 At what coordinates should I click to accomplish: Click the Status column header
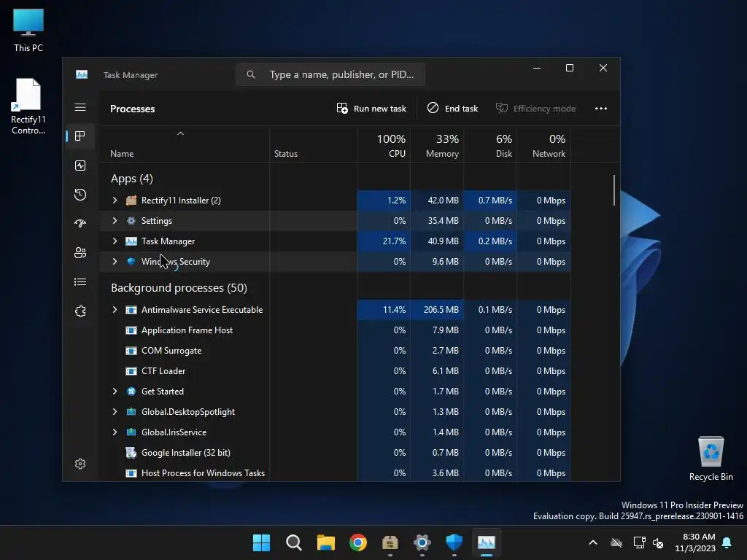click(313, 145)
